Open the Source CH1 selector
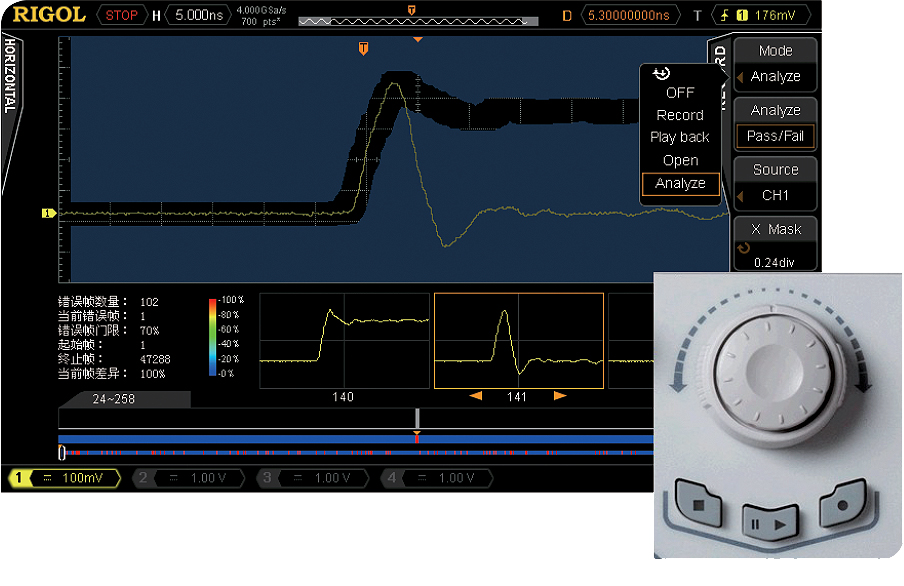The image size is (904, 586). pyautogui.click(x=775, y=183)
